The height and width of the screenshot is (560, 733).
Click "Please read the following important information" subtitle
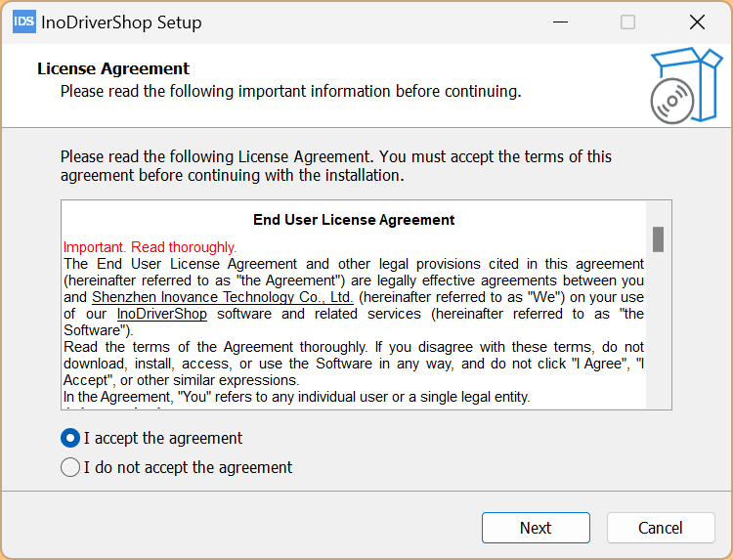(291, 91)
